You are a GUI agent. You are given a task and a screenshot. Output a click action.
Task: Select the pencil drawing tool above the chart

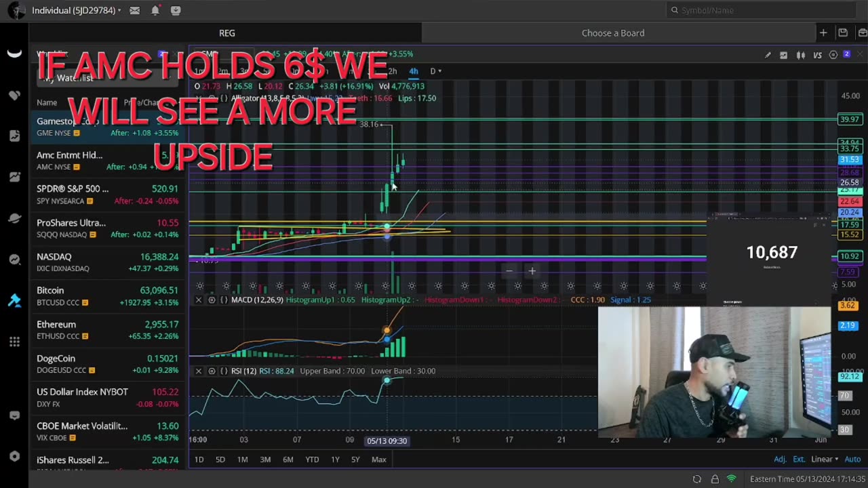768,55
